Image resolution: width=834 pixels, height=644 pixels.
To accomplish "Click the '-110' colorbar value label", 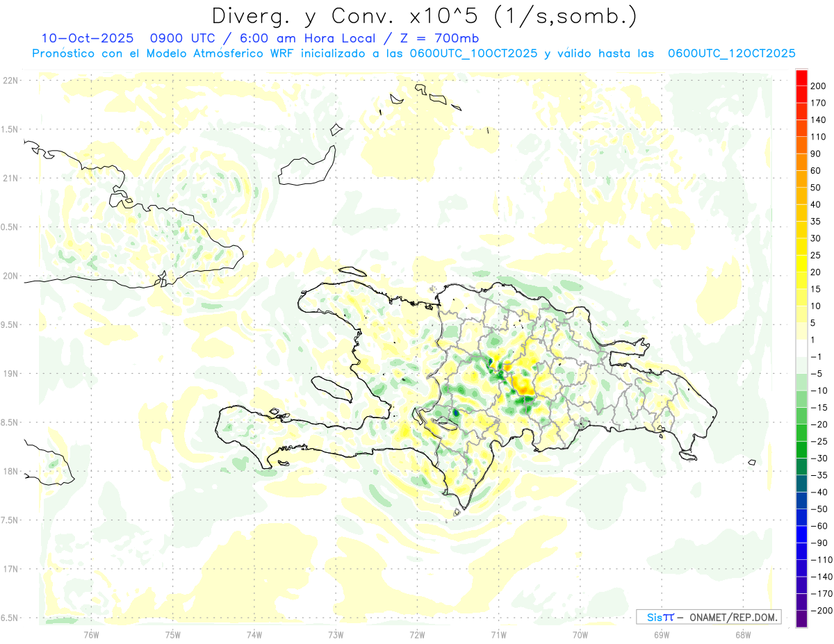I will [x=820, y=560].
